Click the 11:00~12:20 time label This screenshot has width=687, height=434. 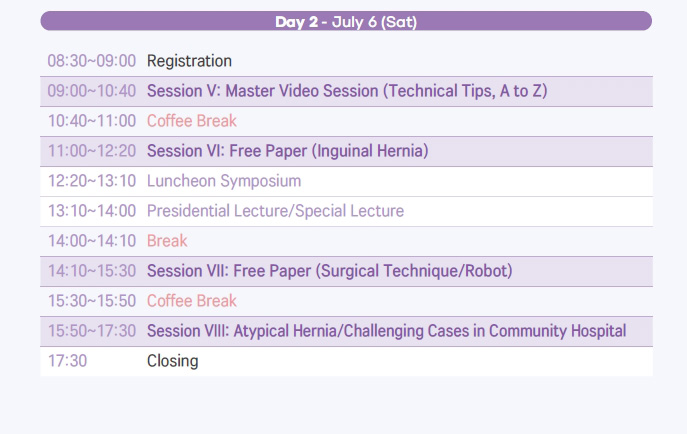[x=92, y=151]
